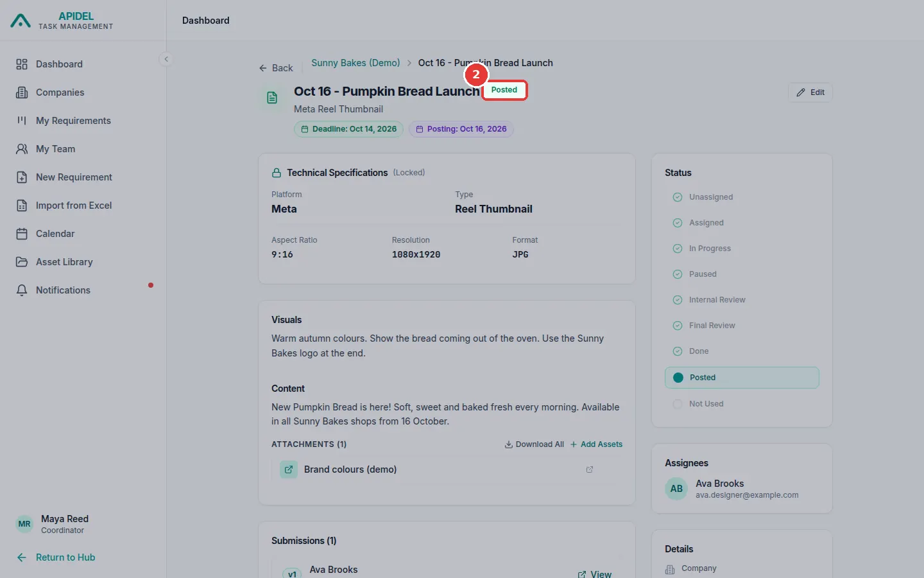Click the Import from Excel spreadsheet icon
This screenshot has width=924, height=578.
coord(22,206)
